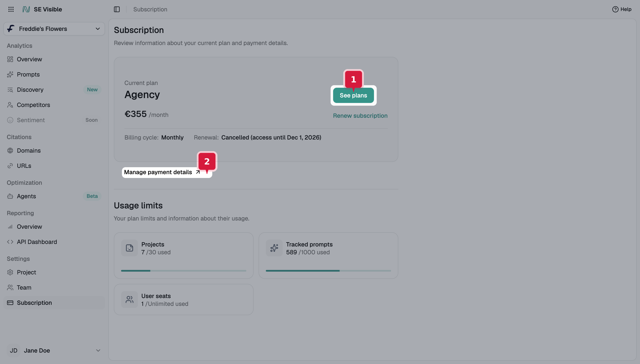
Task: Click the "7 /30 used" text
Action: coord(156,252)
